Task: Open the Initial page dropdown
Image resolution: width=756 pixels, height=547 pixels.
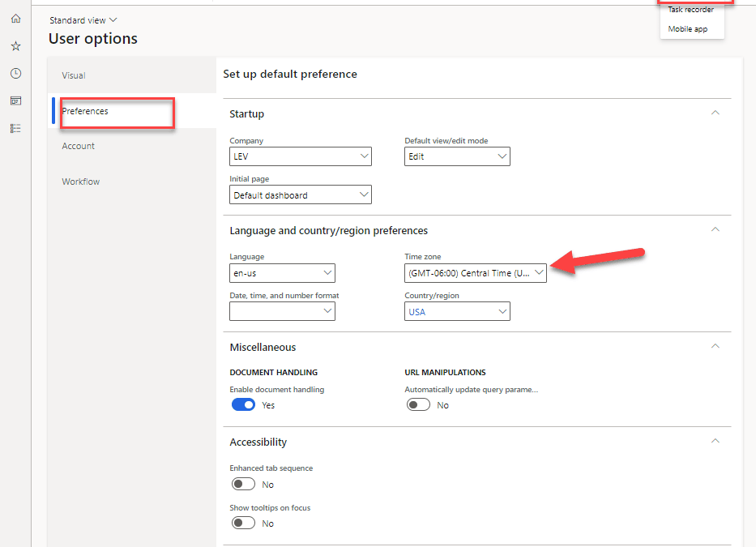Action: 301,194
